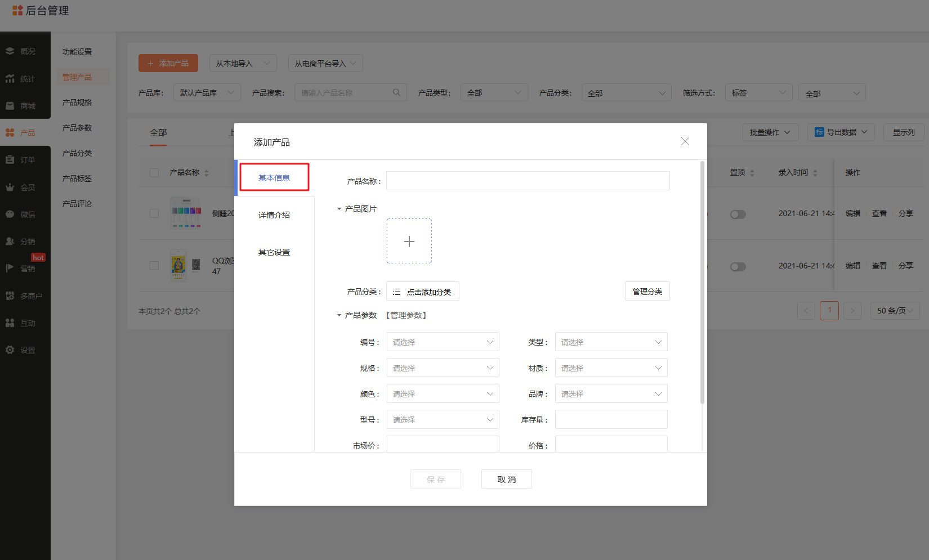
Task: Click the 库存量 input field
Action: tap(611, 419)
